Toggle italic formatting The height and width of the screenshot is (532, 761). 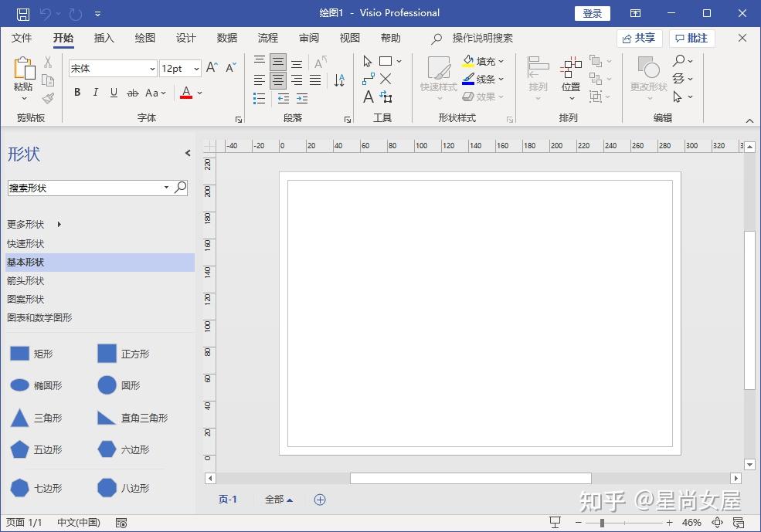tap(94, 92)
